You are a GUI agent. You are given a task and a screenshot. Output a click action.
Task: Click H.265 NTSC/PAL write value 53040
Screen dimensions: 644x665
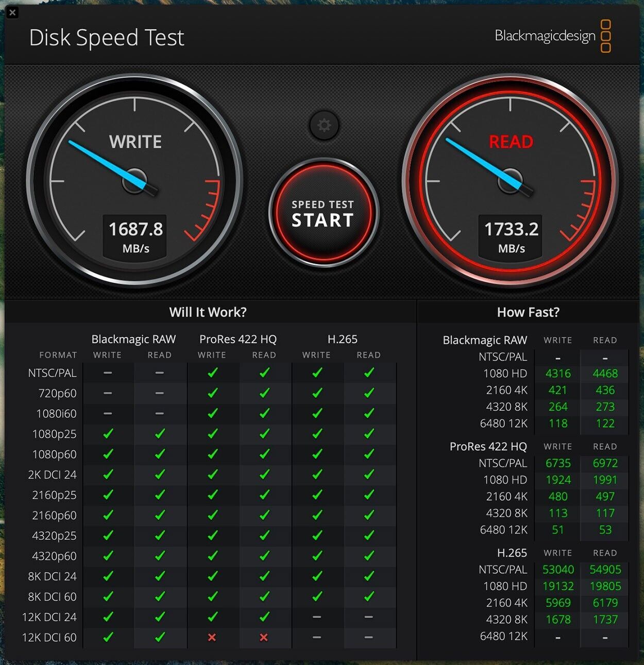(558, 570)
